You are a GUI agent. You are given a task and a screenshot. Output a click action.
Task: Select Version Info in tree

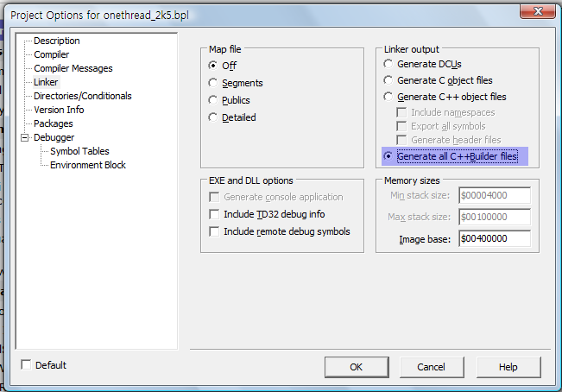tap(59, 110)
